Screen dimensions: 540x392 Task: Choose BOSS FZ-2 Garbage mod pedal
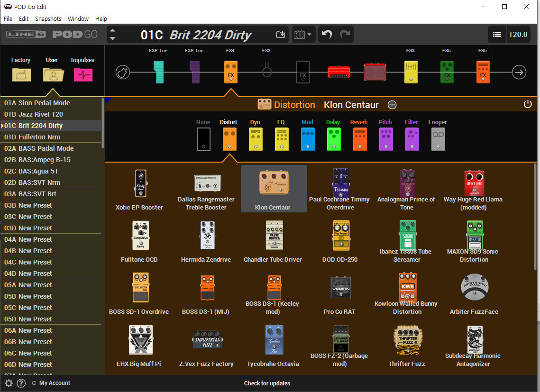[x=340, y=346]
